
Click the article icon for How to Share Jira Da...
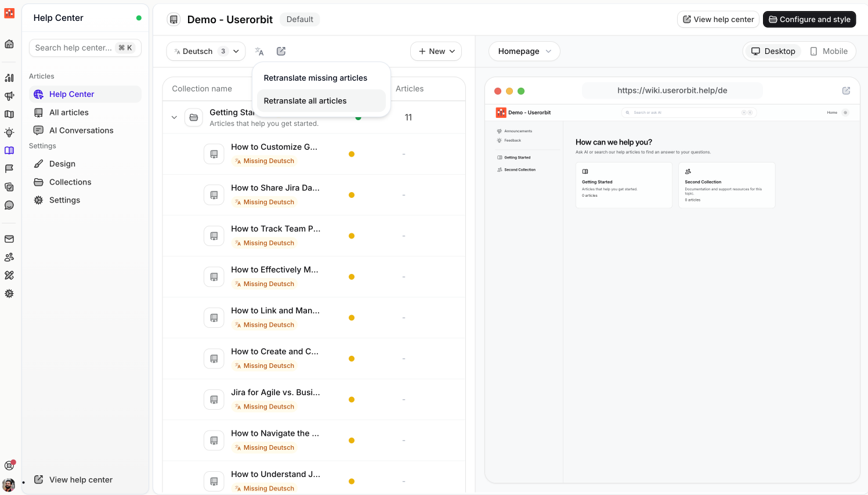[214, 195]
